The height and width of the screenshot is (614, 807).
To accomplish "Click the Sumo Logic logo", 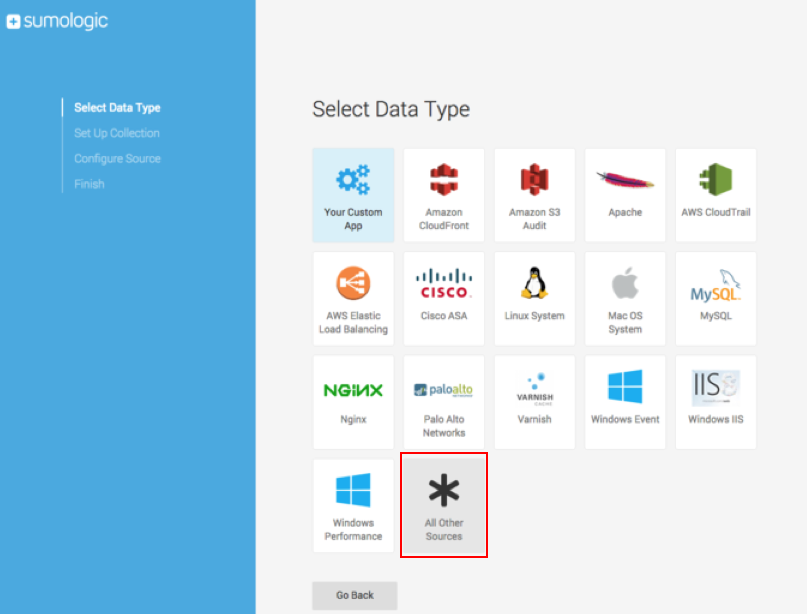I will coord(57,21).
